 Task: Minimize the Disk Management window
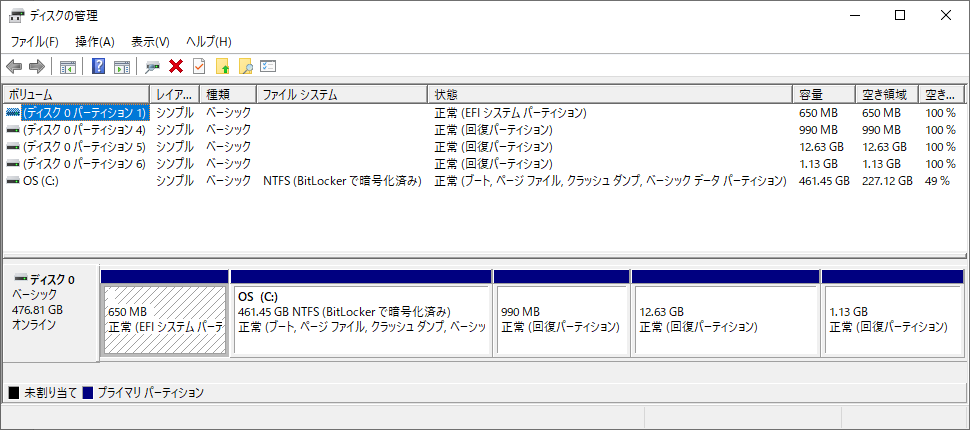854,16
